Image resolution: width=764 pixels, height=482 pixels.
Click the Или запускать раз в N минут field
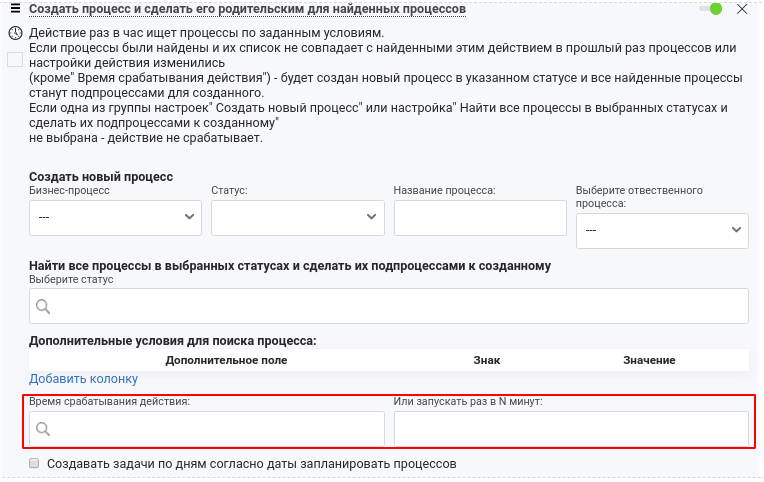pos(571,428)
